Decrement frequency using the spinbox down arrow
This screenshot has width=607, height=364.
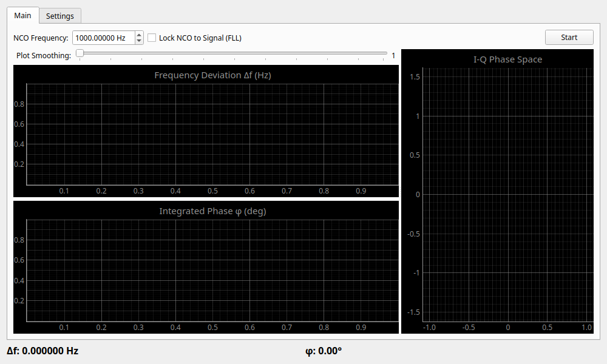pos(138,41)
